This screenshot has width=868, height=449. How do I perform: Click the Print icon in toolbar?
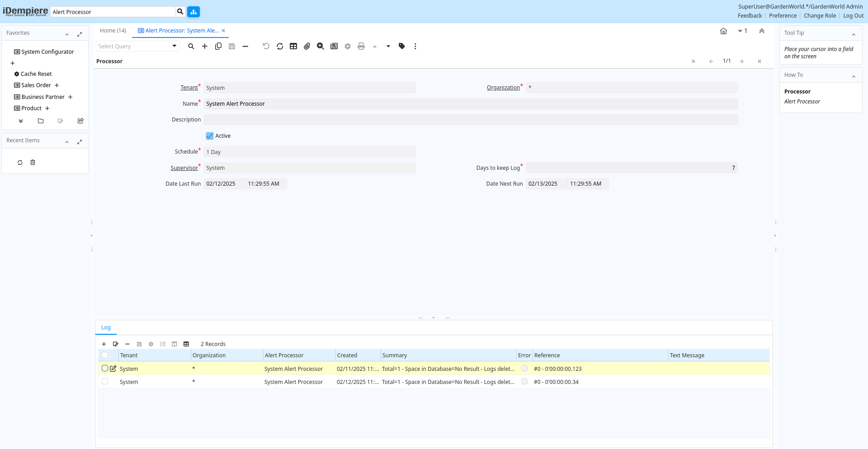361,46
